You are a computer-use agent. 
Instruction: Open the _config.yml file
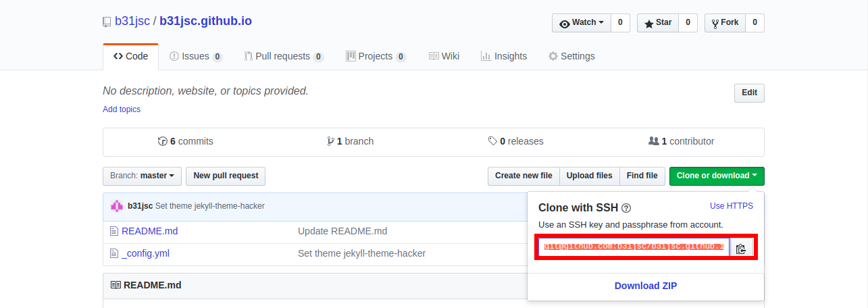point(145,253)
